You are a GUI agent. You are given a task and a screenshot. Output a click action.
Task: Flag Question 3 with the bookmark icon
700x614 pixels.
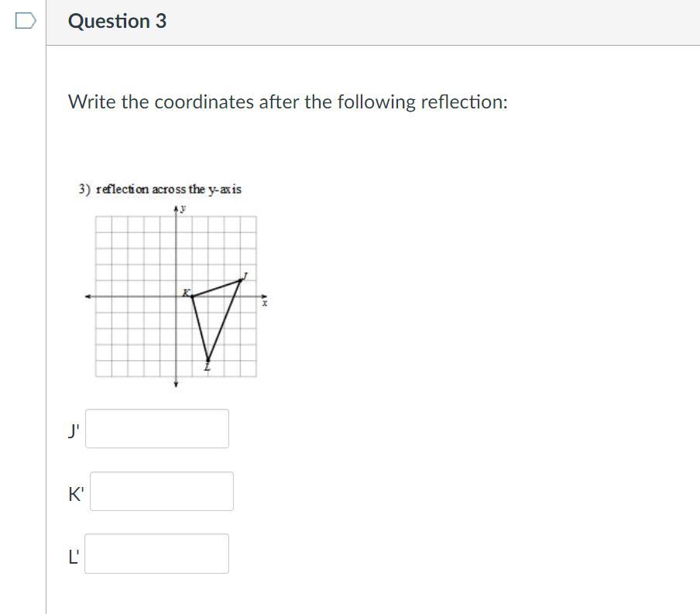point(25,21)
